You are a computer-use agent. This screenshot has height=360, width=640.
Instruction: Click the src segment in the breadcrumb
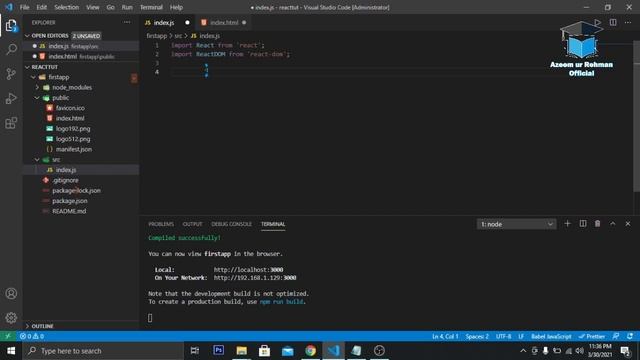(178, 36)
